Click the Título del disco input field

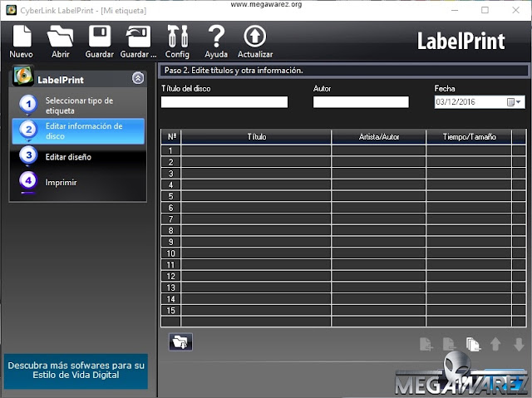(224, 102)
